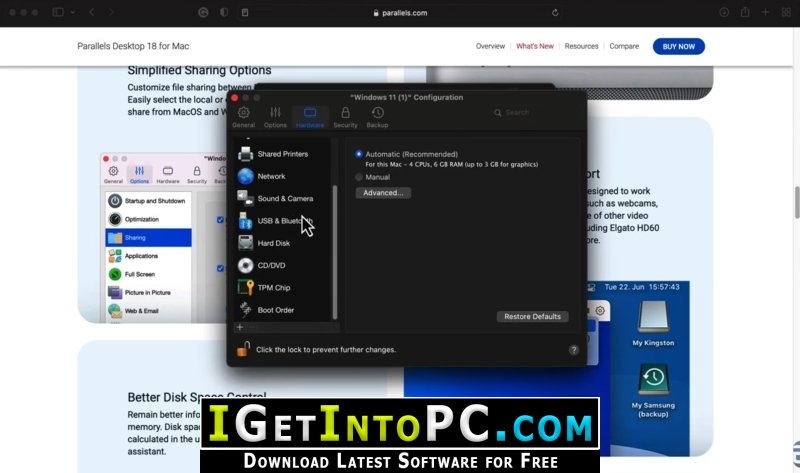This screenshot has width=800, height=473.
Task: Add hardware with the plus button
Action: [240, 327]
